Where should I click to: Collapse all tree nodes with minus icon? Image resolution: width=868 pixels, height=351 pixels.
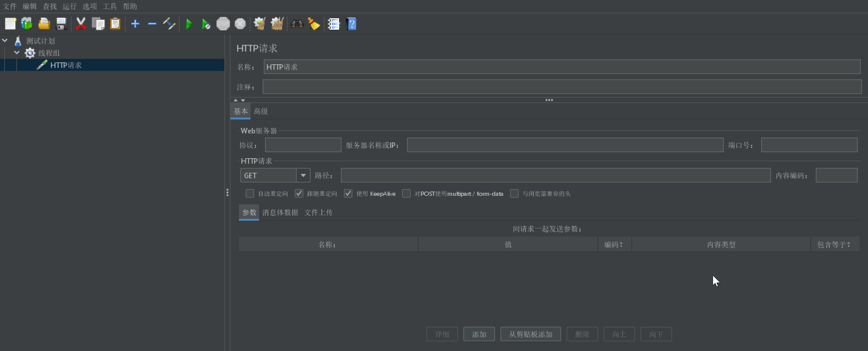click(152, 24)
